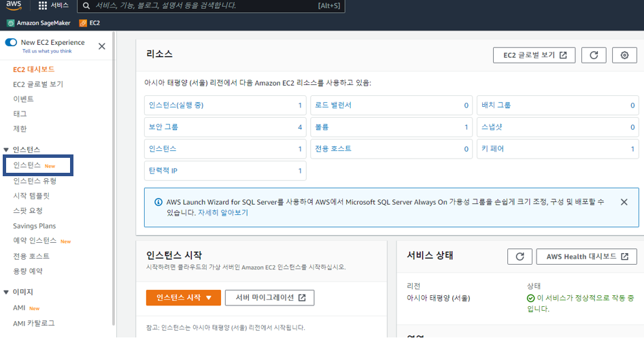The image size is (644, 349).
Task: Open the 서비스 grid menu
Action: point(54,5)
